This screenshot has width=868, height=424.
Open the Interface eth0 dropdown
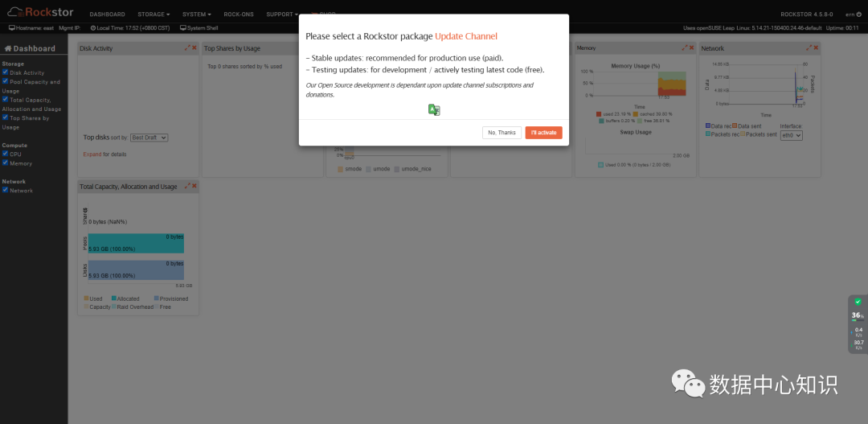point(791,135)
